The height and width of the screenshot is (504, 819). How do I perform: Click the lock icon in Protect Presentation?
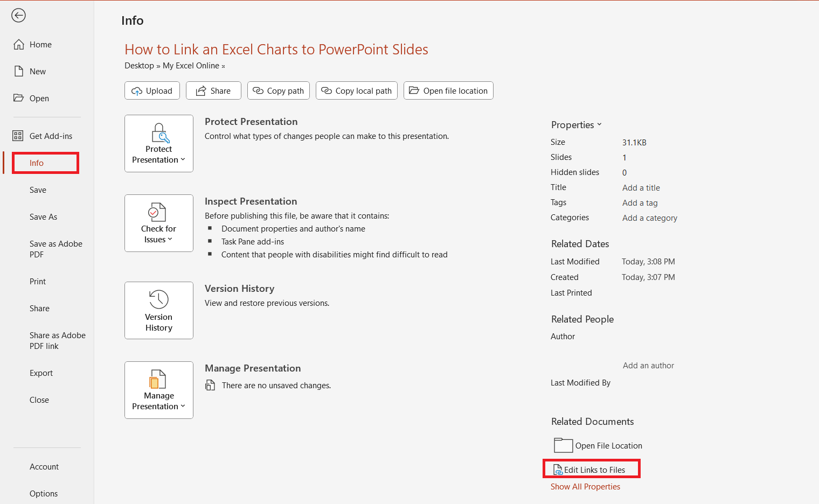click(160, 133)
